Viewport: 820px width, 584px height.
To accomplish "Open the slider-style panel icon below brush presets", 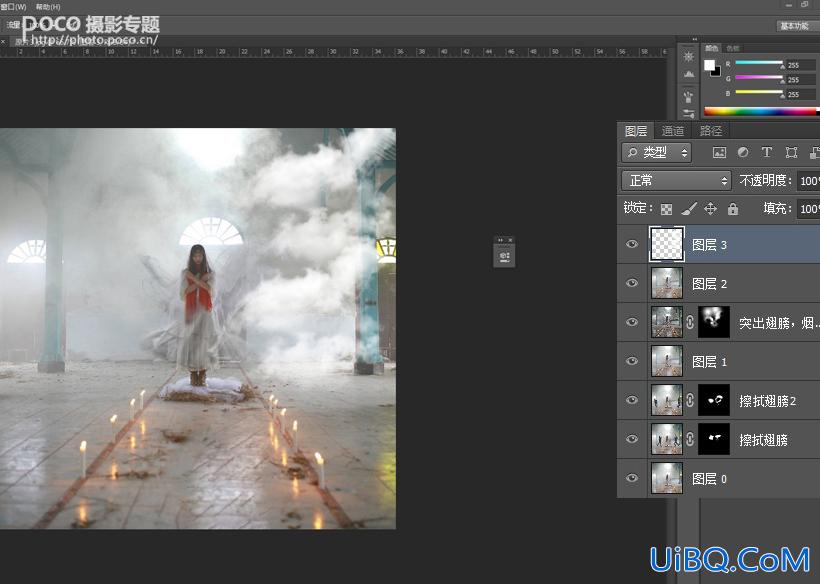I will [x=689, y=113].
